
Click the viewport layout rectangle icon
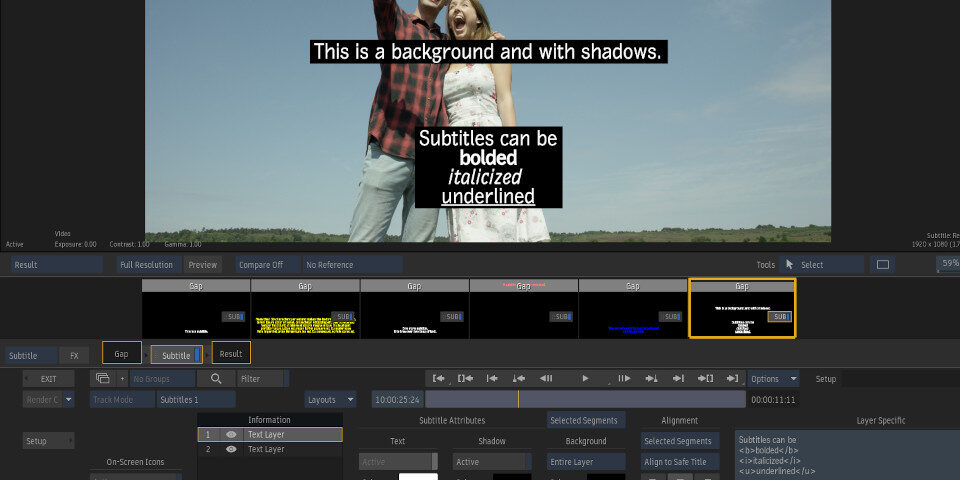pos(882,265)
